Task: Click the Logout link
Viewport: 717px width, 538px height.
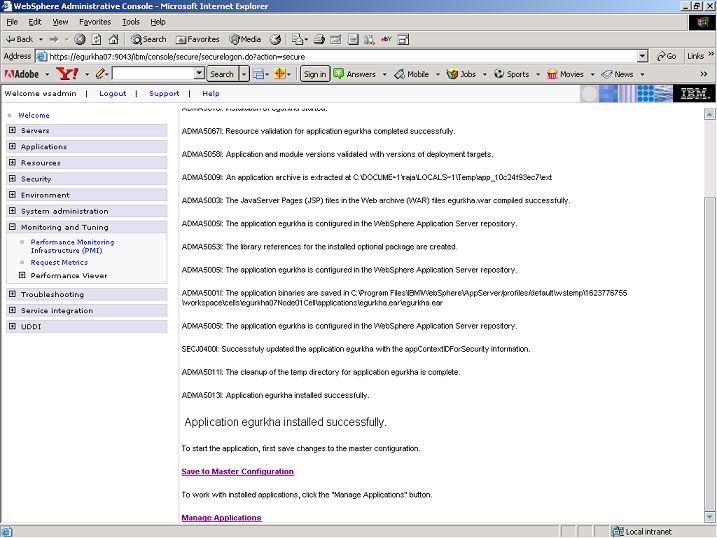Action: (x=112, y=93)
